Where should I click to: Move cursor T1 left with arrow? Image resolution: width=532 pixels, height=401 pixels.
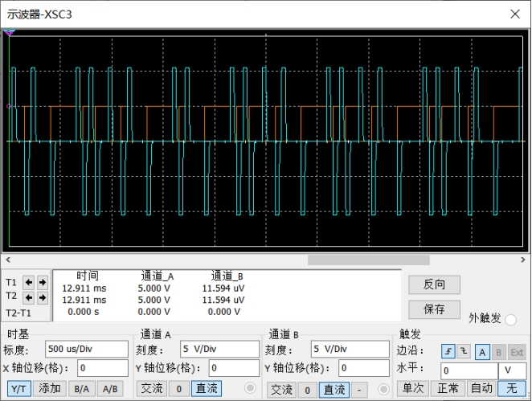tap(28, 282)
